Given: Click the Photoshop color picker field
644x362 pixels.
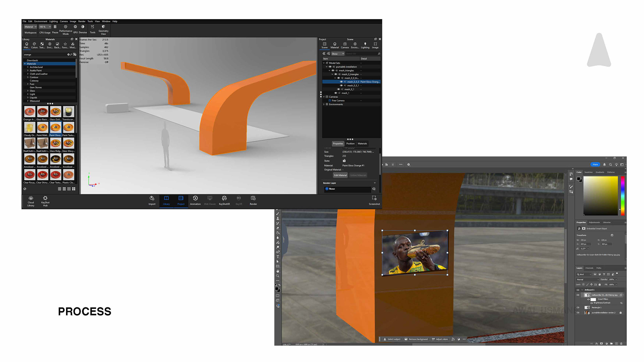Looking at the screenshot, I should [600, 196].
